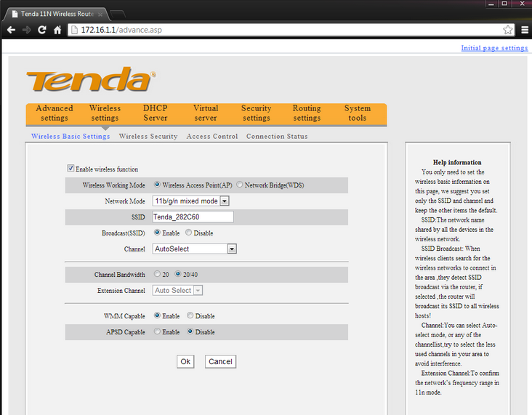Open System tools menu

point(358,113)
